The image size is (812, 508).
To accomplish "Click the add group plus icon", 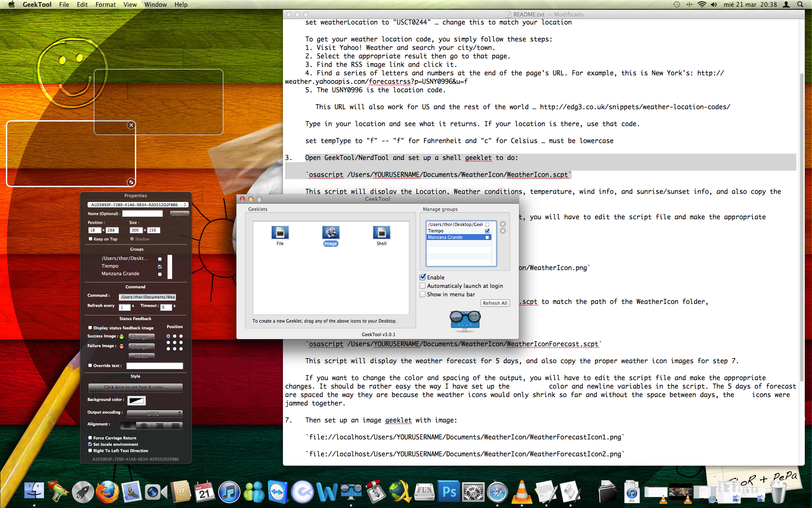I will click(x=503, y=224).
